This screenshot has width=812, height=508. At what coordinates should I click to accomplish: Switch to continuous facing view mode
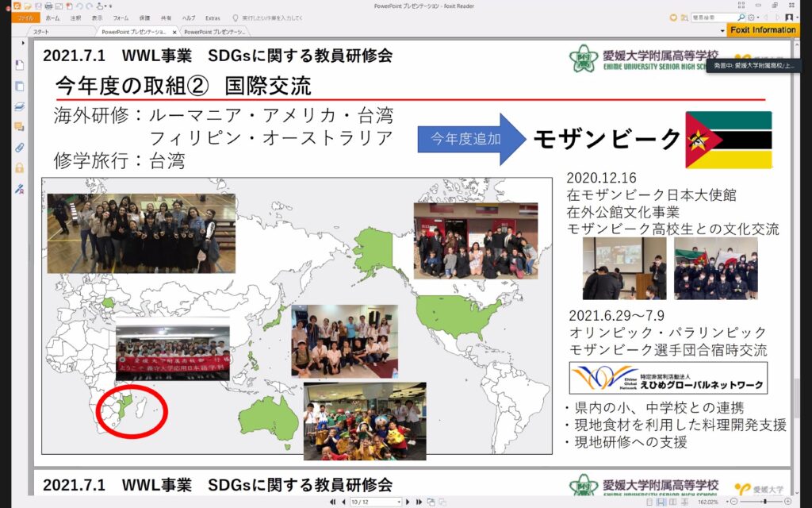pyautogui.click(x=684, y=502)
